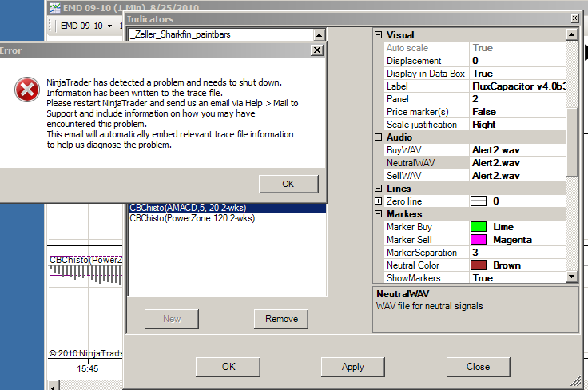The width and height of the screenshot is (588, 390).
Task: Change ShowMarkers True value
Action: (518, 278)
